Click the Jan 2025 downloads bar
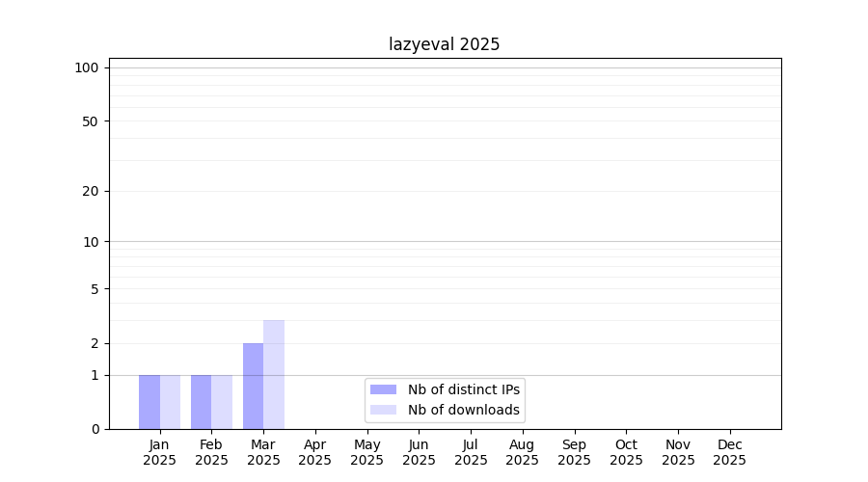 click(171, 402)
